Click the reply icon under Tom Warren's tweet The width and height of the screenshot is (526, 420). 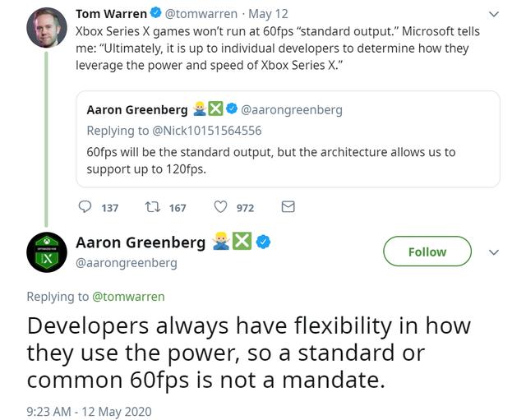coord(85,208)
